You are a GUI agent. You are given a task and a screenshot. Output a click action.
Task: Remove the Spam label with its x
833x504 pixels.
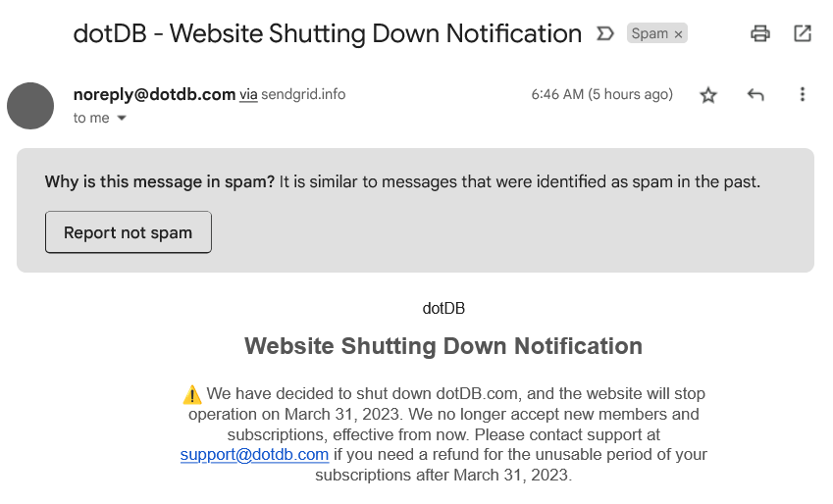point(678,34)
